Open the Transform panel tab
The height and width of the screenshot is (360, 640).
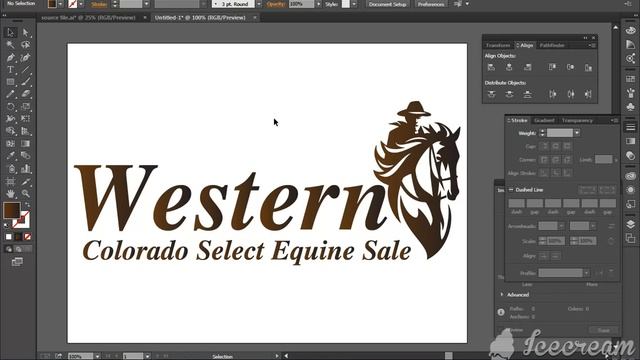tap(498, 45)
